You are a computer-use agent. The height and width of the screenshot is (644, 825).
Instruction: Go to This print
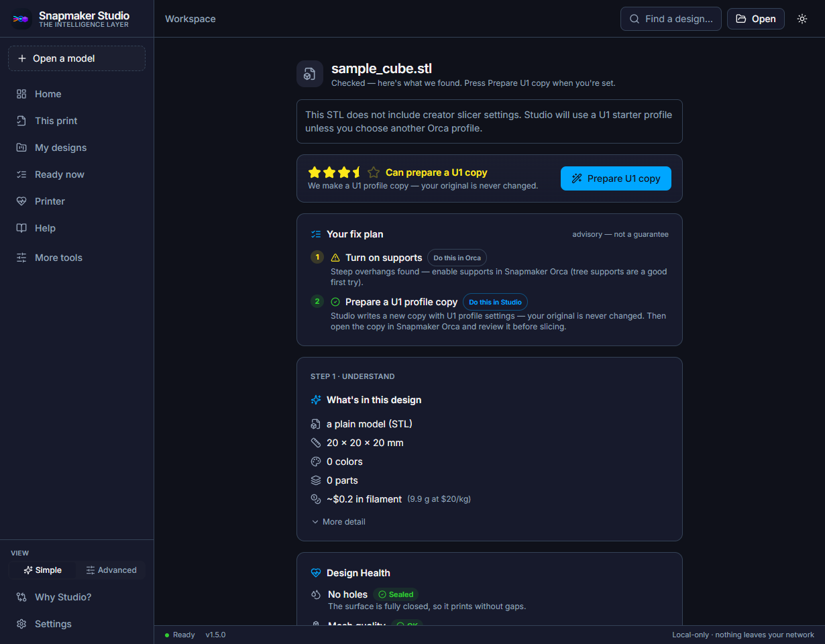point(76,121)
